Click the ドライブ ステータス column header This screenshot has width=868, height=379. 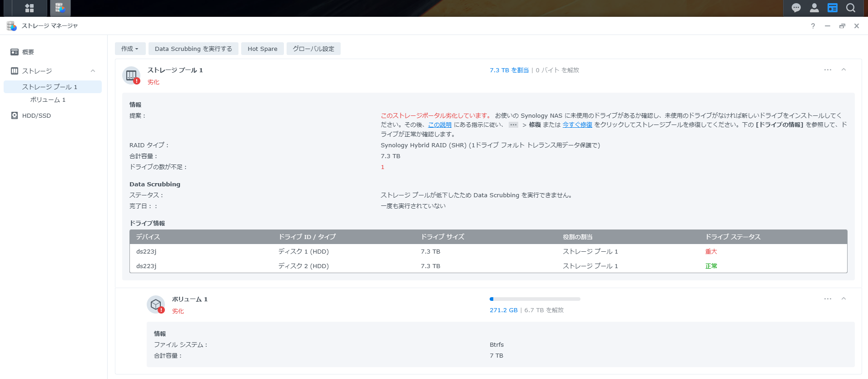733,237
